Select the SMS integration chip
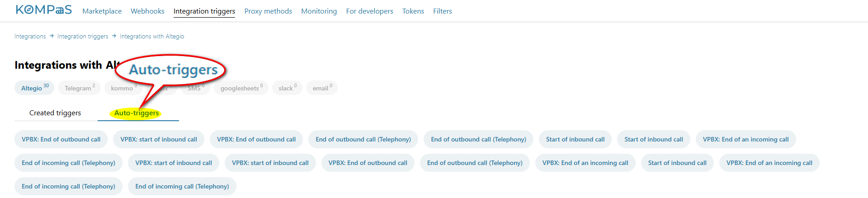This screenshot has height=198, width=868. tap(196, 88)
